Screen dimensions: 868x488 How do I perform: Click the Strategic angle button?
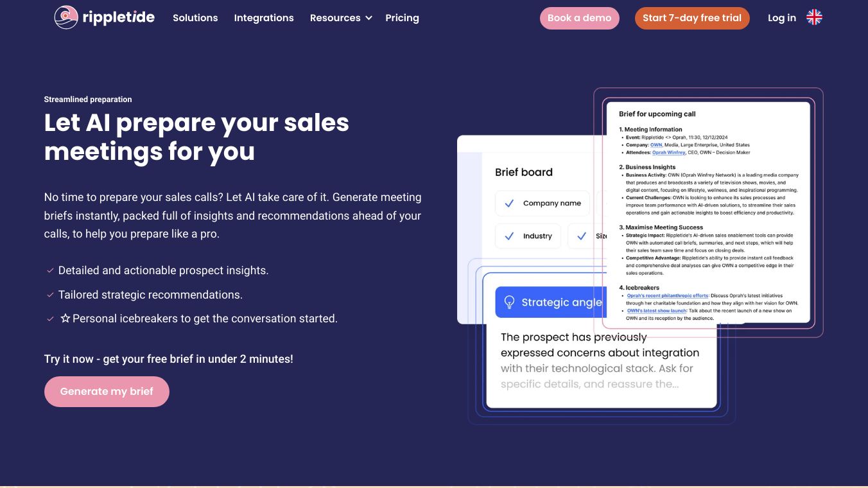click(551, 302)
